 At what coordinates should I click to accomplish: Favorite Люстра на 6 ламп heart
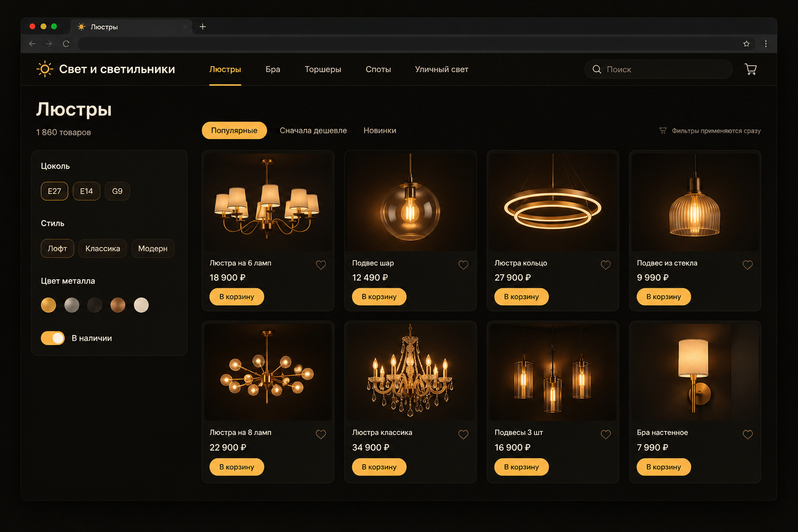pos(321,265)
